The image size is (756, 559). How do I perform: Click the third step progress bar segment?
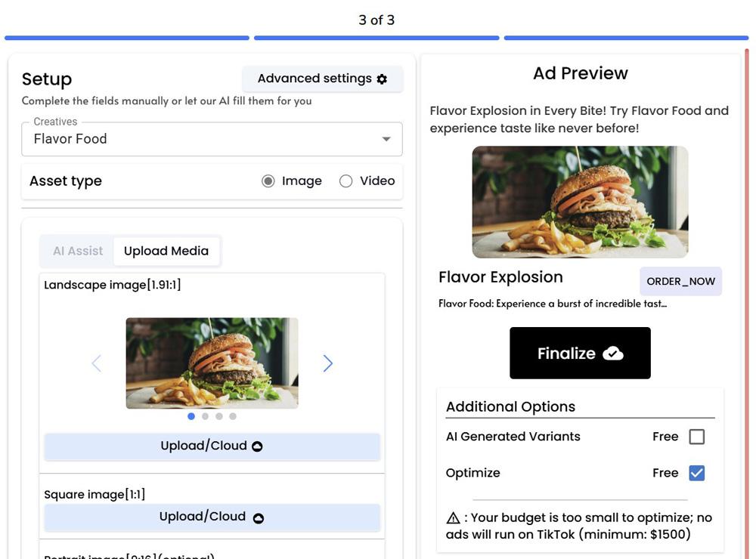tap(626, 38)
